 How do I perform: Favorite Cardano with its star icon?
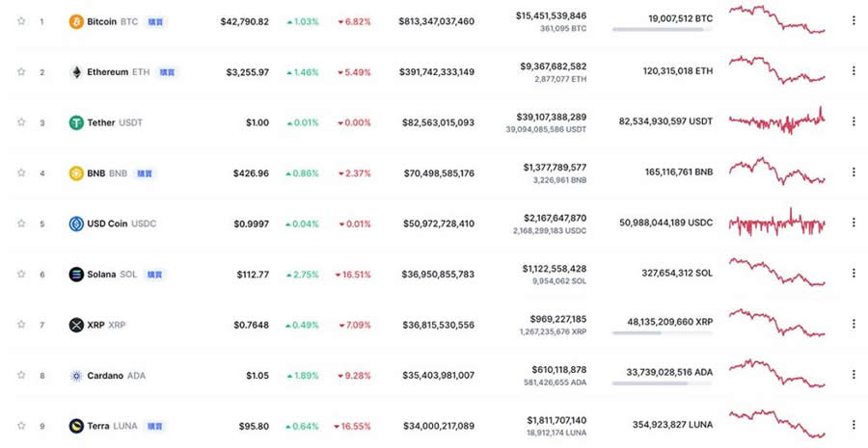coord(21,376)
